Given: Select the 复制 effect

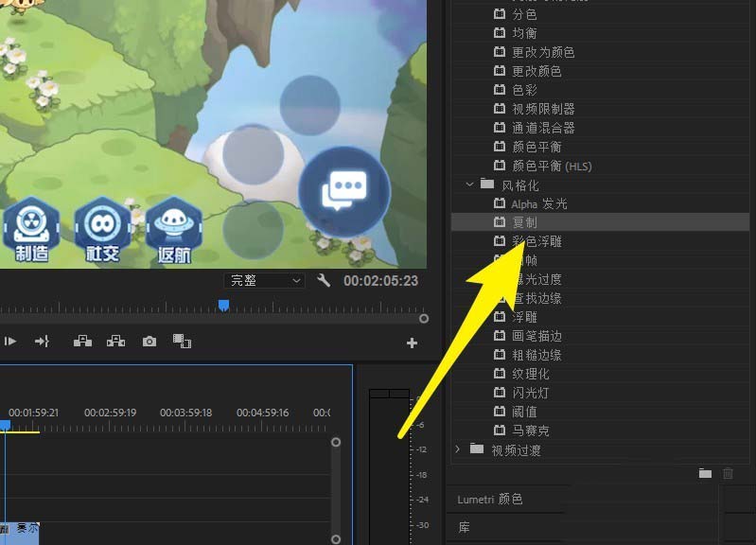Looking at the screenshot, I should click(x=524, y=222).
